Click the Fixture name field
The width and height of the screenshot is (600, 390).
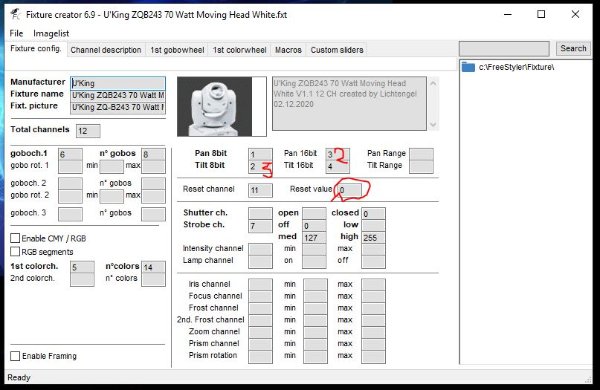pyautogui.click(x=118, y=95)
